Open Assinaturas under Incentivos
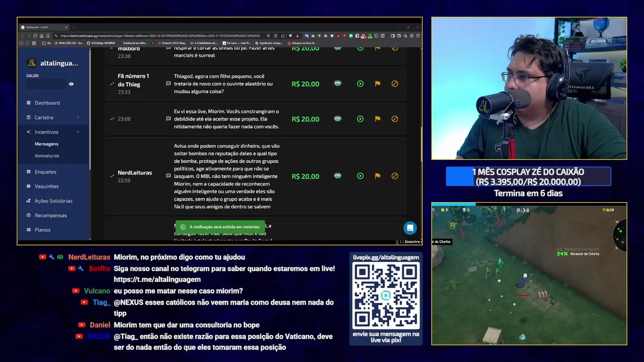 (x=47, y=156)
